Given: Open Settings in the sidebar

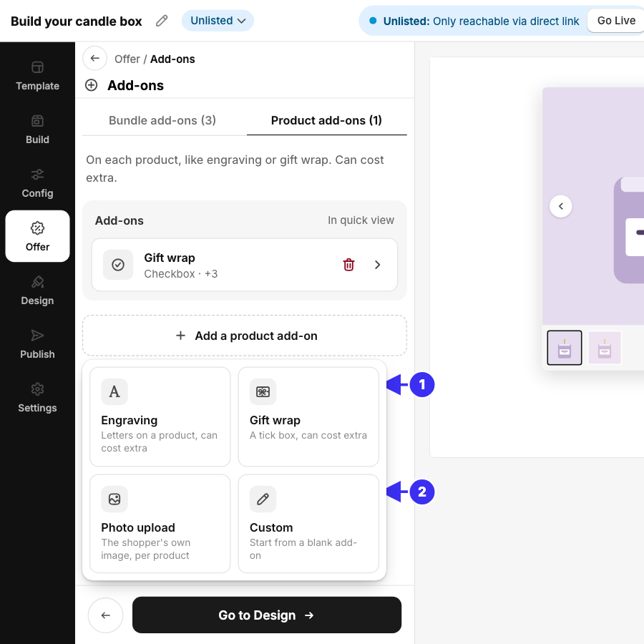Looking at the screenshot, I should 37,398.
